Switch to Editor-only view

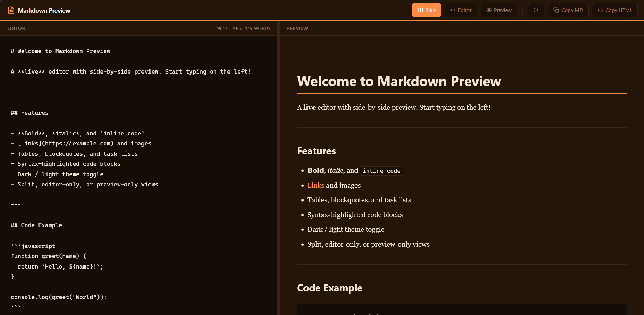461,10
